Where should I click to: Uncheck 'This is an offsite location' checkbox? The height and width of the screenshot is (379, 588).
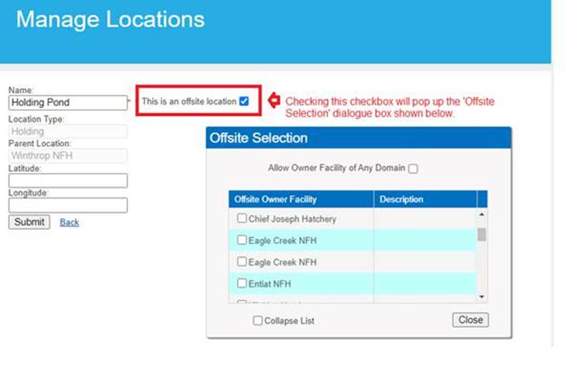click(244, 102)
